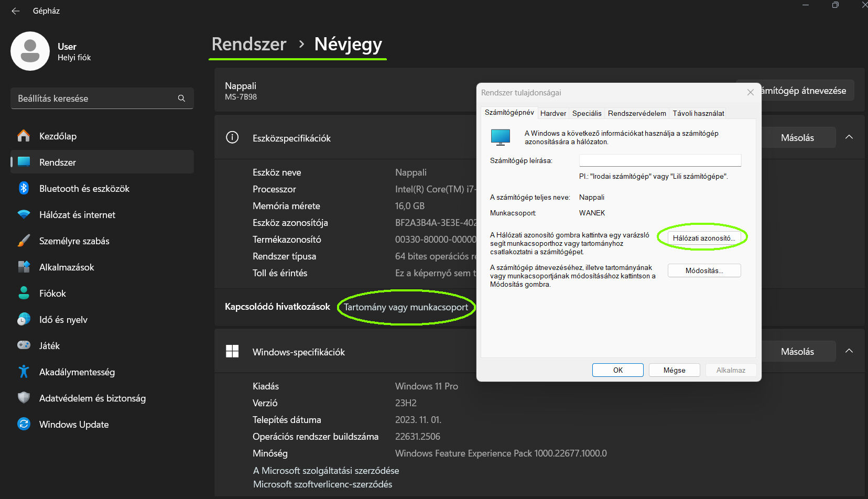Select Adatvédelem és biztonság in the sidebar
Screen dimensions: 868x499
(102, 398)
